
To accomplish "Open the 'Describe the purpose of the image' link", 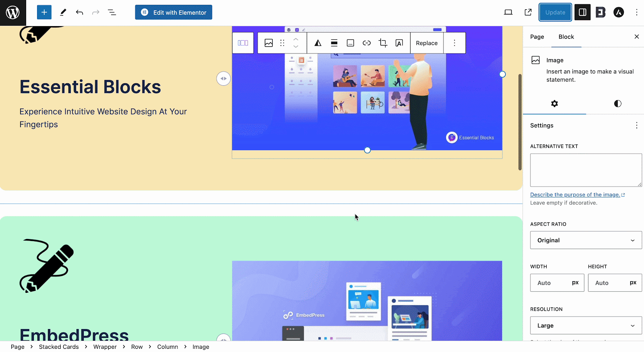I will click(575, 195).
